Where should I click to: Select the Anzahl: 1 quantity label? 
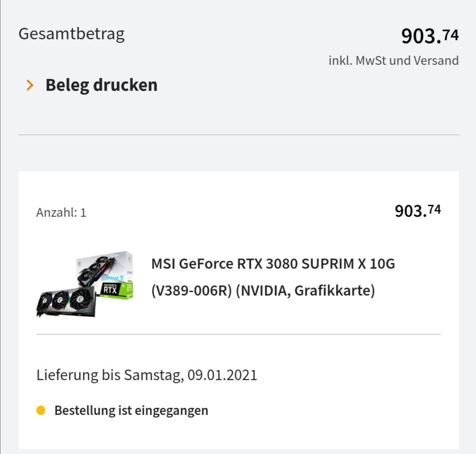61,212
